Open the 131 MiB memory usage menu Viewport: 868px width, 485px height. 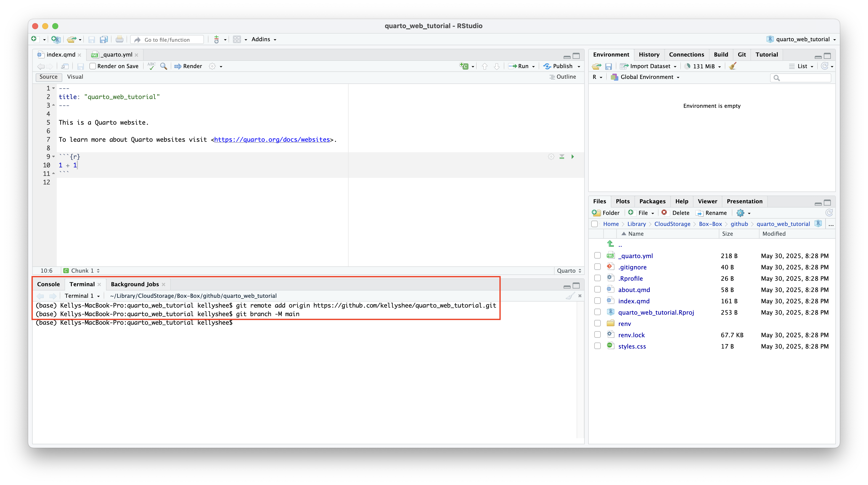(702, 66)
